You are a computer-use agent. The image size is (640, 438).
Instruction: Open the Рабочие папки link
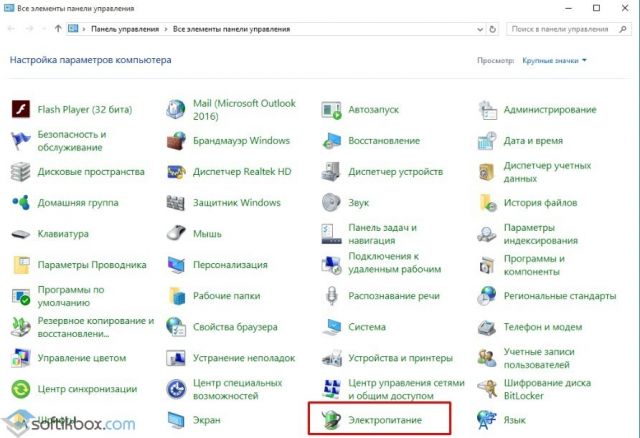click(x=227, y=296)
